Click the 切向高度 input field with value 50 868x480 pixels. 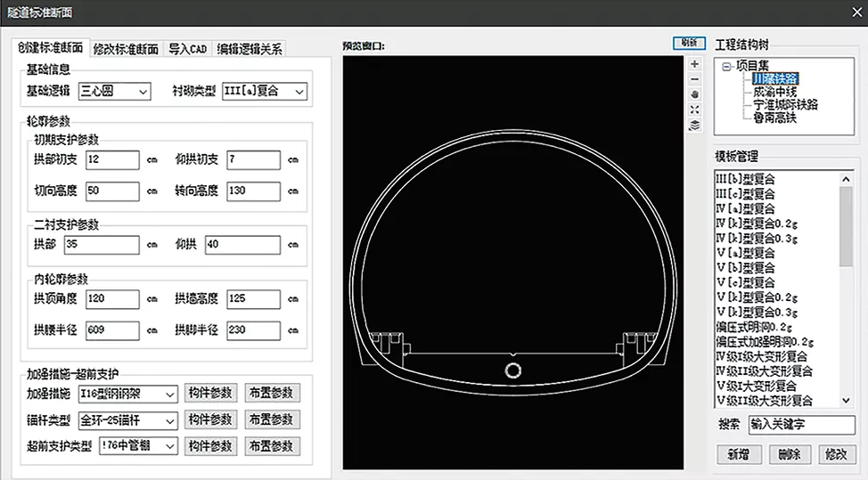click(112, 191)
